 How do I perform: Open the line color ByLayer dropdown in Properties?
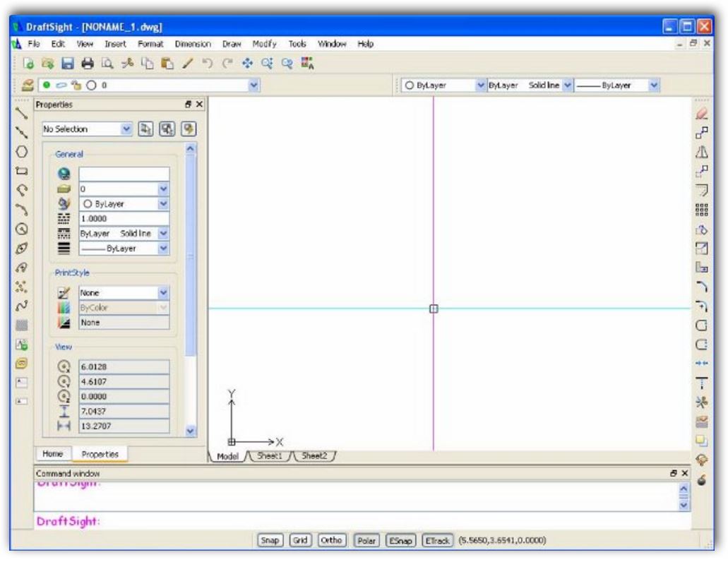click(x=163, y=204)
